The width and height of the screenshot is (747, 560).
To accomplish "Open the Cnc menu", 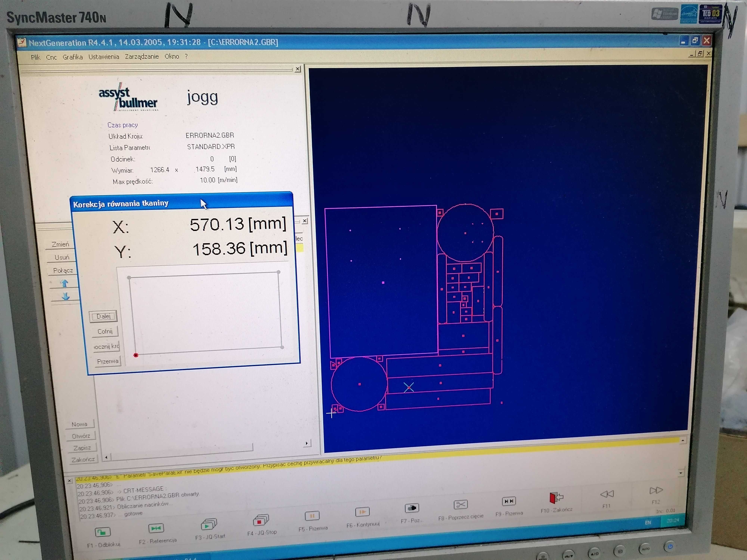I will [51, 57].
